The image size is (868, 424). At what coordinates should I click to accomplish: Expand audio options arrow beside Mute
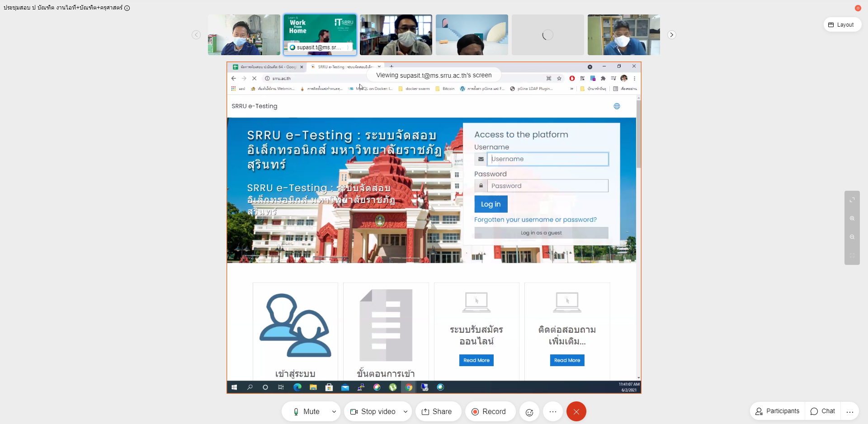tap(334, 412)
